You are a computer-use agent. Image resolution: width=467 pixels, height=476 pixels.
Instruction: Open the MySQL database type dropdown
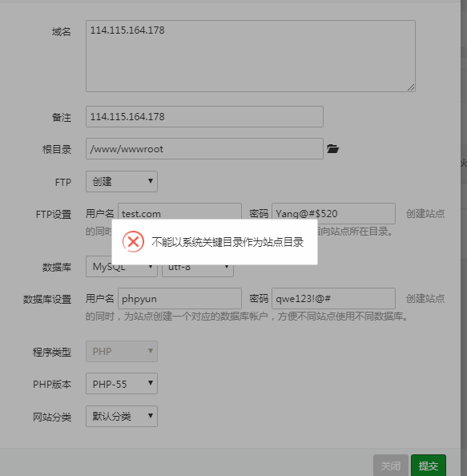pyautogui.click(x=122, y=267)
